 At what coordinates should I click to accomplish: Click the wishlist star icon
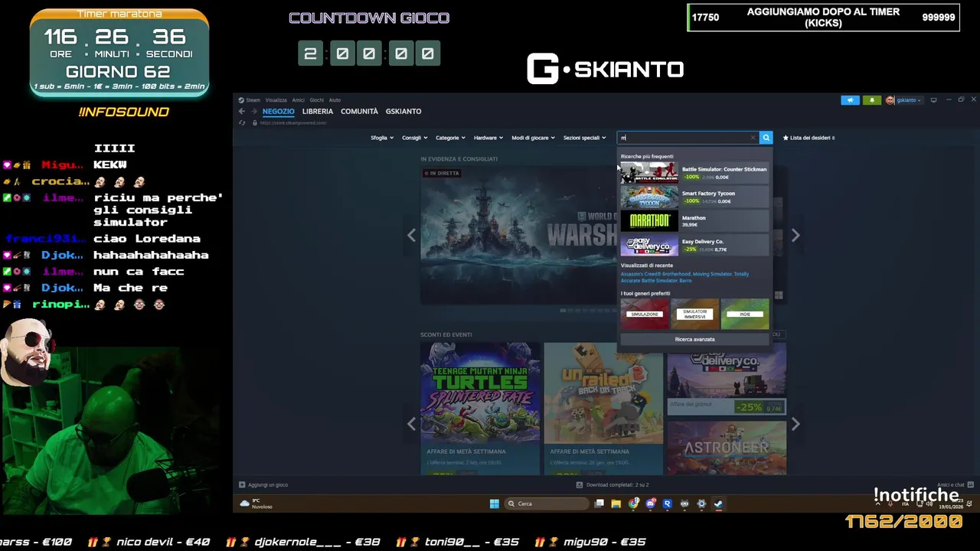786,138
